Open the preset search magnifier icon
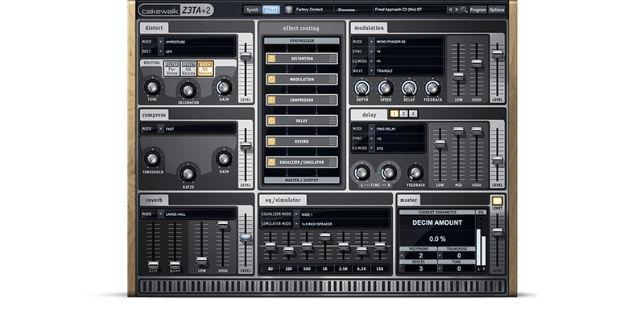 point(464,10)
